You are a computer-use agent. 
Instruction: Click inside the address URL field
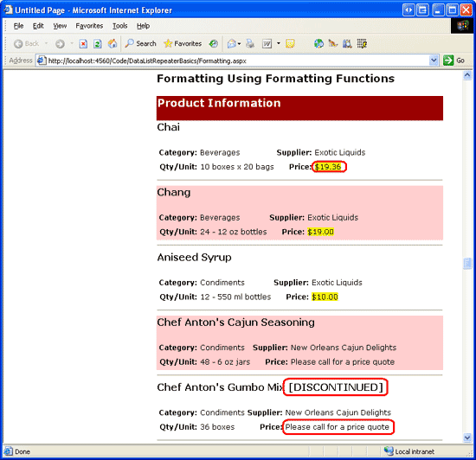[x=237, y=61]
